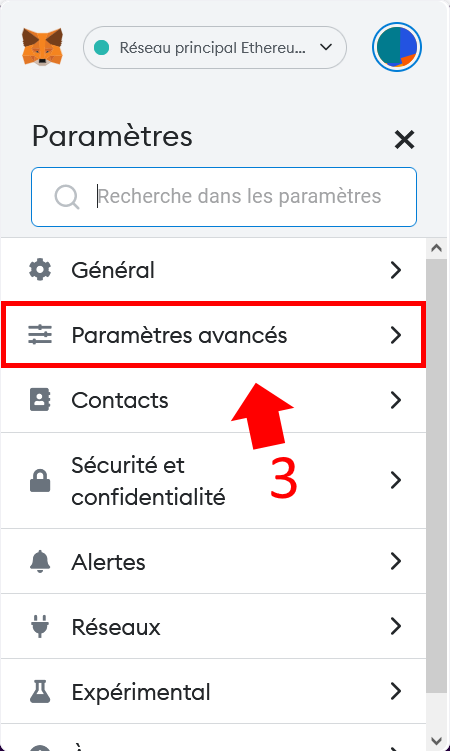The width and height of the screenshot is (450, 751).
Task: Expand Général using its chevron arrow
Action: 395,270
